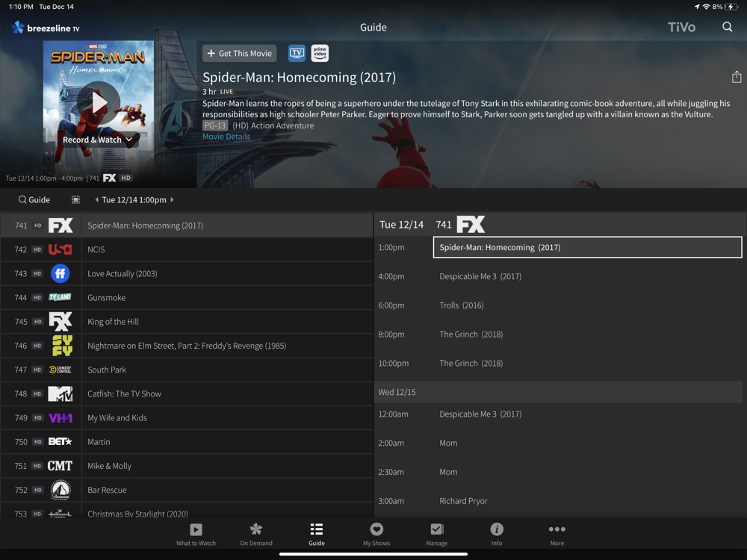Switch to the Guide tab
The image size is (747, 560).
(x=316, y=535)
